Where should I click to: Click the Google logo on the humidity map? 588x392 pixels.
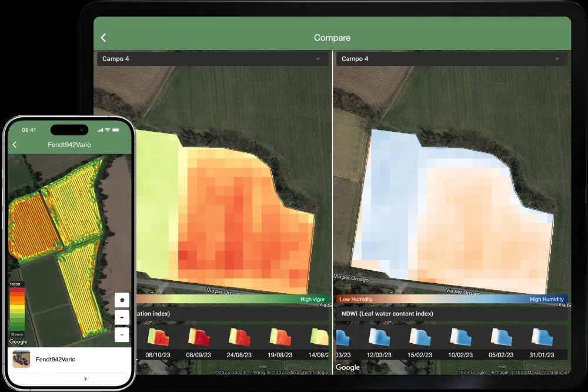348,367
